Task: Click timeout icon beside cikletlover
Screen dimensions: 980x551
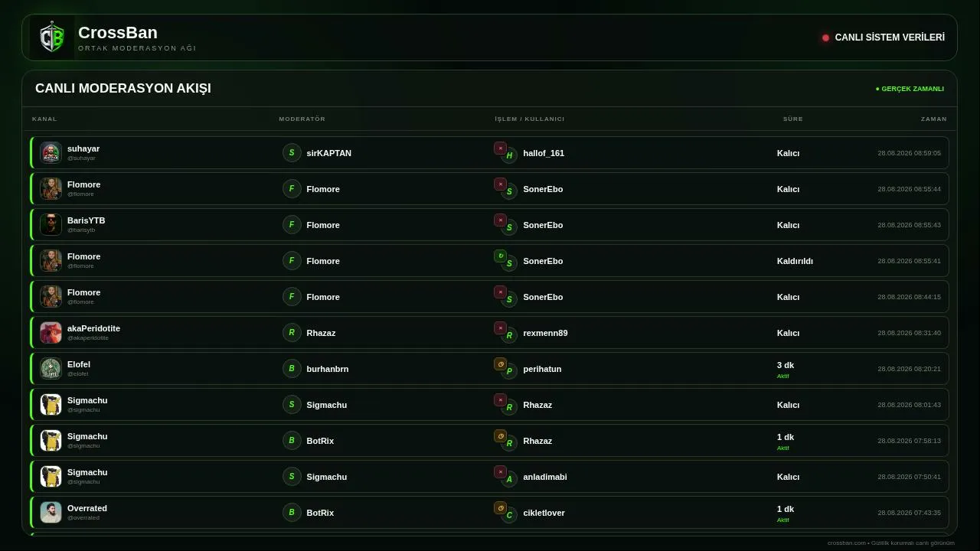Action: click(x=500, y=507)
